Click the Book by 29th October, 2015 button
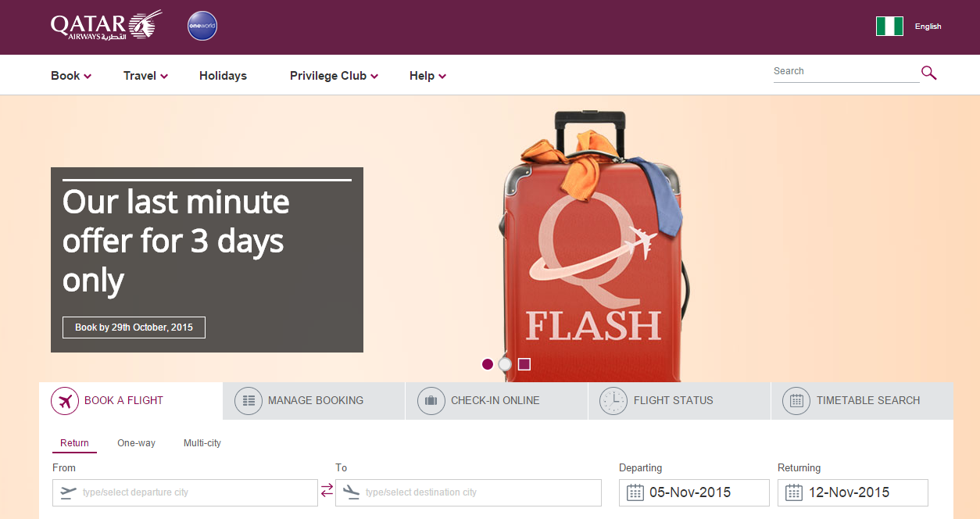This screenshot has height=519, width=980. [134, 328]
